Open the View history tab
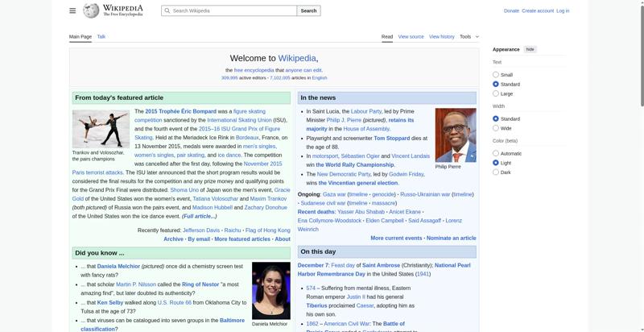This screenshot has width=644, height=332. (441, 36)
